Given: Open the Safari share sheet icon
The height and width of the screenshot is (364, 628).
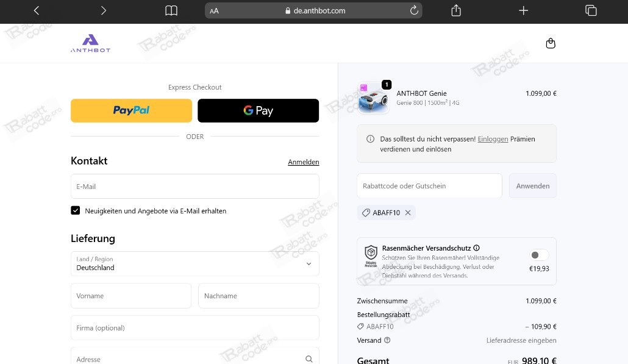Looking at the screenshot, I should (x=456, y=10).
